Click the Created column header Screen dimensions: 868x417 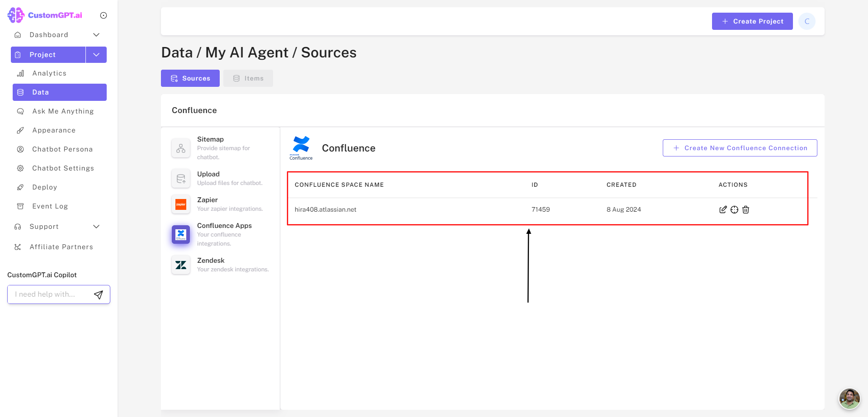coord(622,185)
